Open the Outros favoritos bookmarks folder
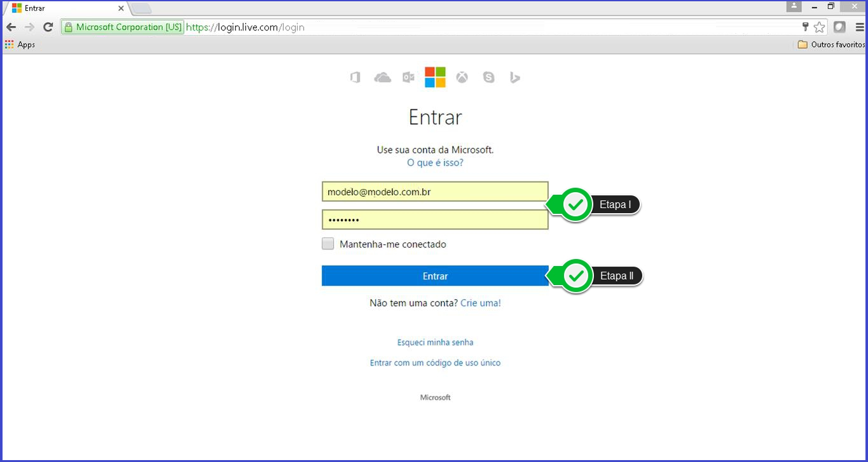This screenshot has height=462, width=868. tap(831, 45)
